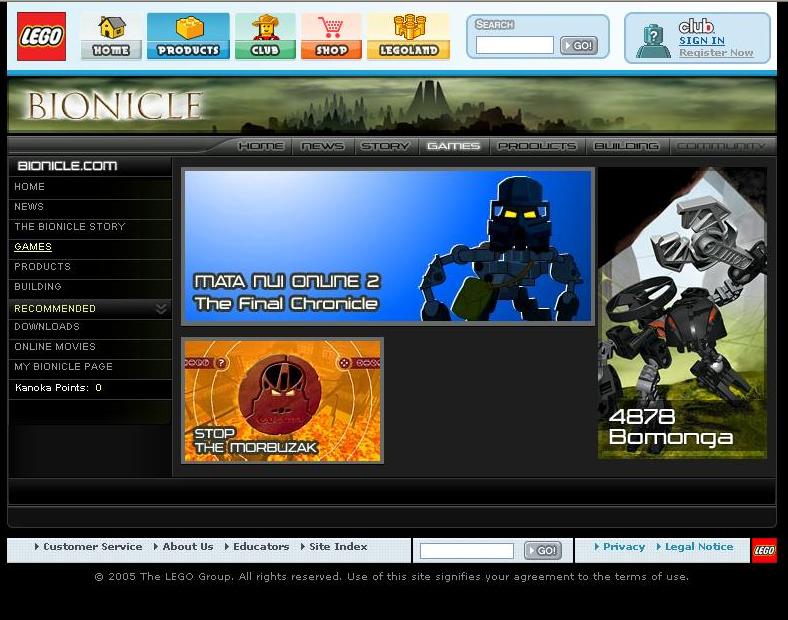This screenshot has height=620, width=788.
Task: Open the Shop shopping cart icon
Action: click(331, 37)
